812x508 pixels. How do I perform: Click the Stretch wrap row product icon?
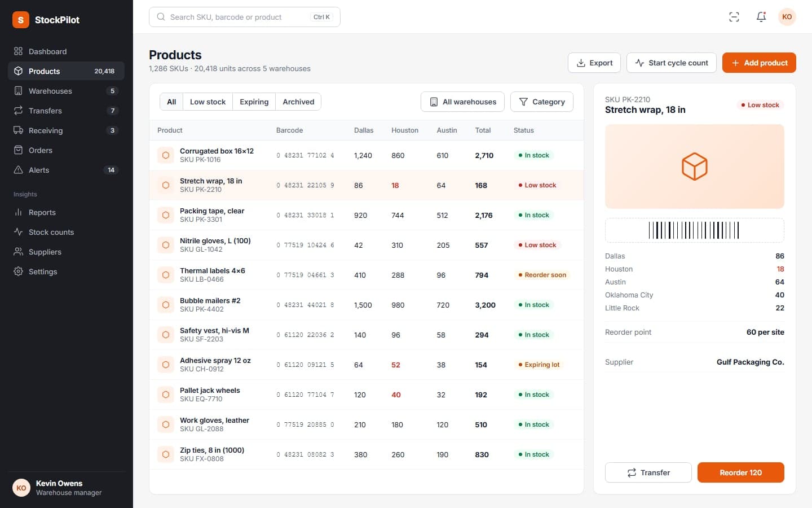166,185
